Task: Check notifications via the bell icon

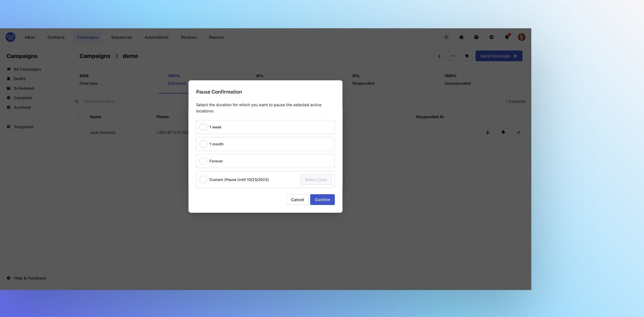Action: point(507,37)
